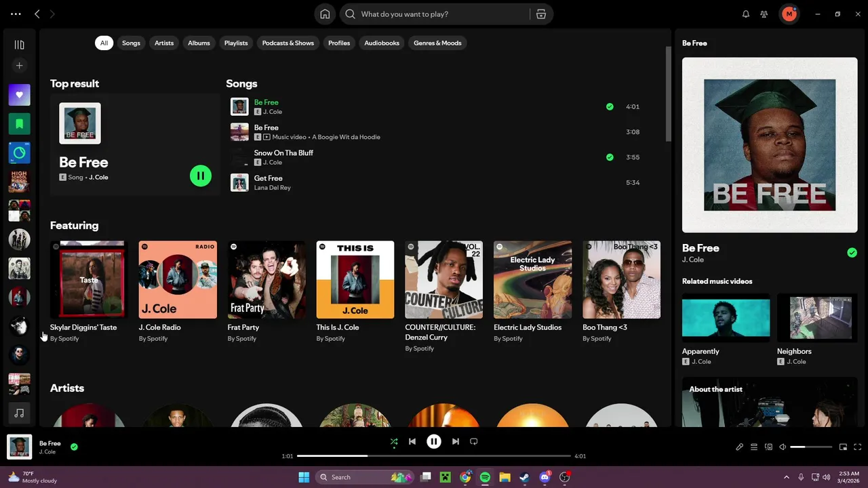Open Discord taskbar icon
The width and height of the screenshot is (868, 488).
545,477
